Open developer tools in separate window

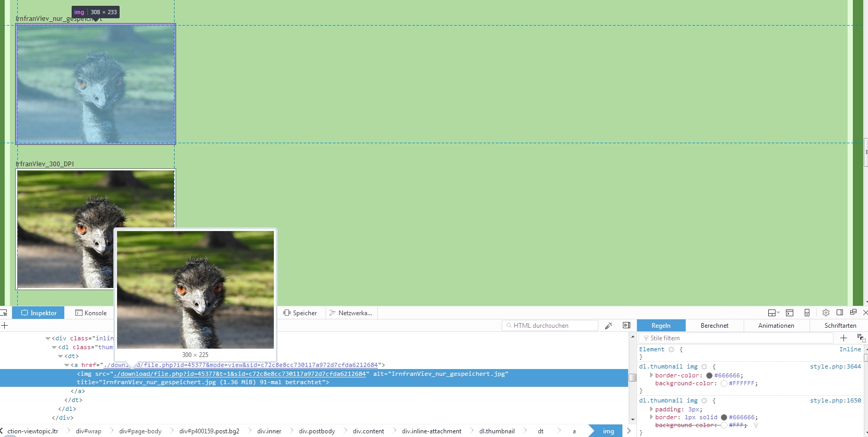coord(853,313)
